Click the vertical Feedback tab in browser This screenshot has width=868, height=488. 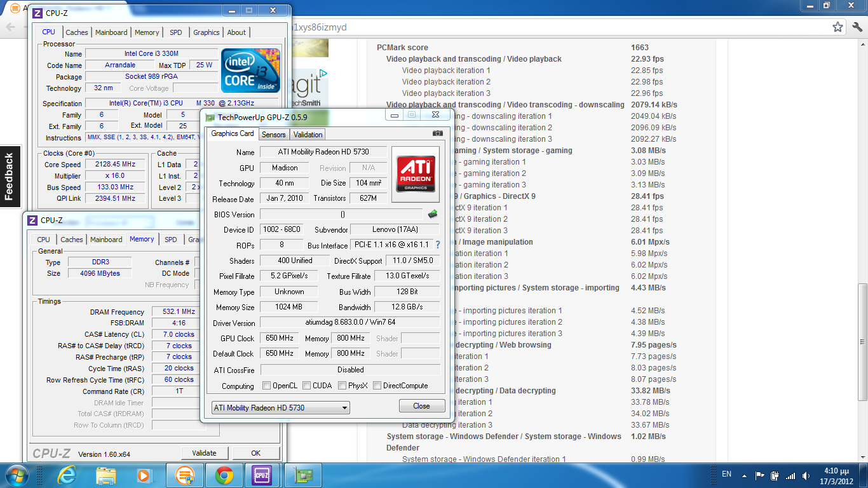[9, 177]
